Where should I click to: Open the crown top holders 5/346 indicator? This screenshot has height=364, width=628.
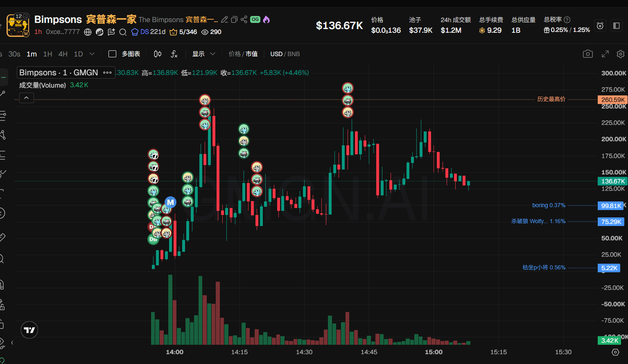click(183, 32)
